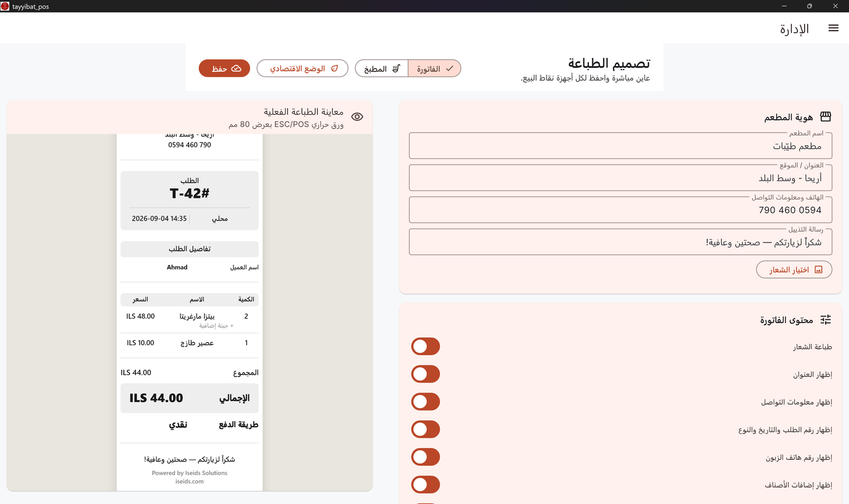
Task: Click iseids.com text in receipt footer
Action: click(190, 481)
